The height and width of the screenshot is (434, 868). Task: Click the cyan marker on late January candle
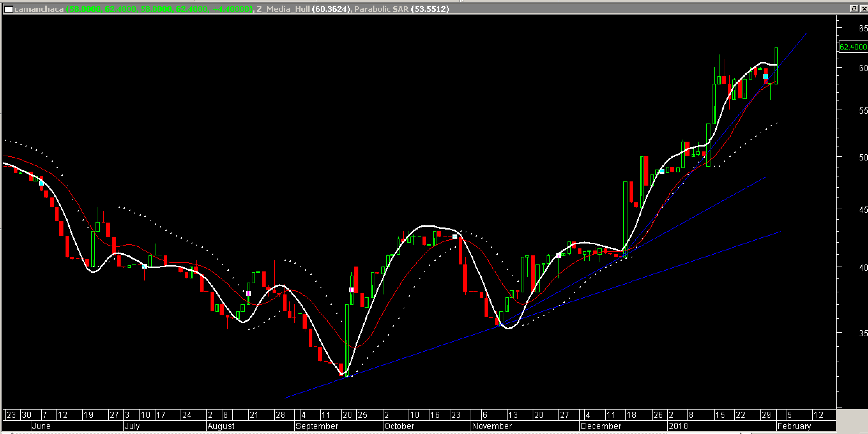point(766,76)
